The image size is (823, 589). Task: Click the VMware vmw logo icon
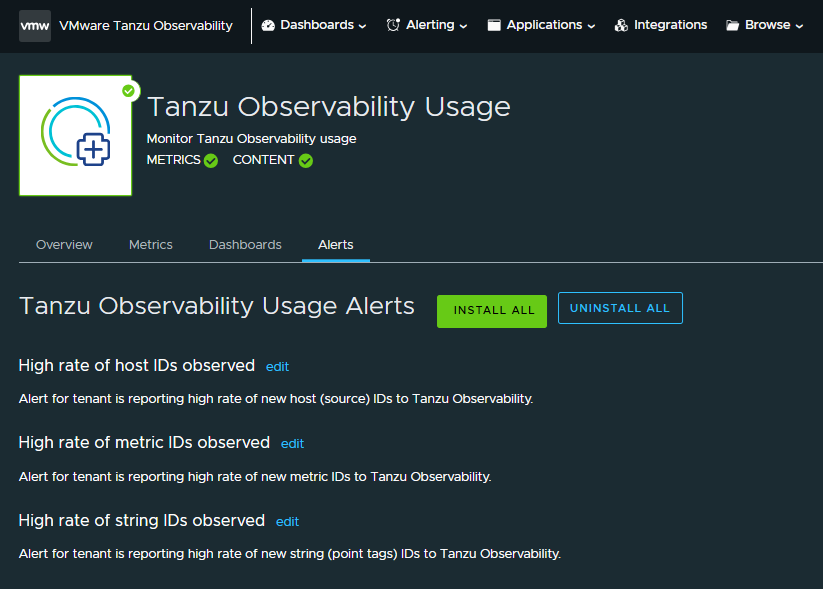35,25
